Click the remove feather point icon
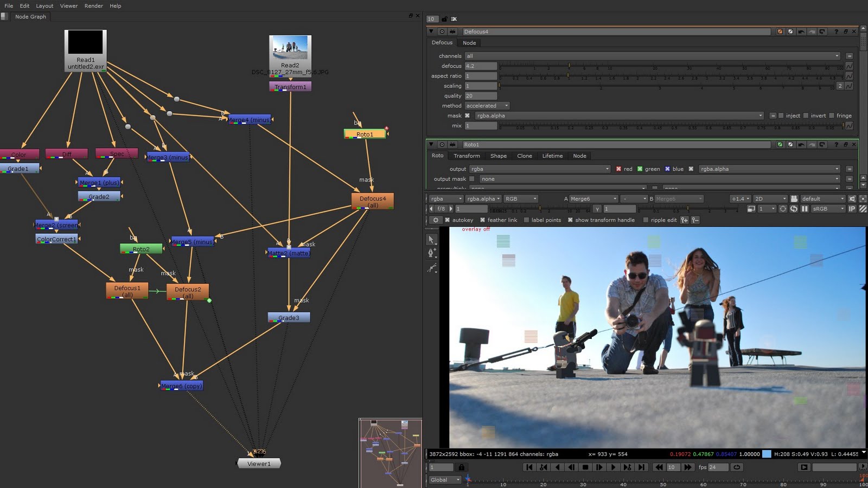This screenshot has width=868, height=488. [695, 220]
